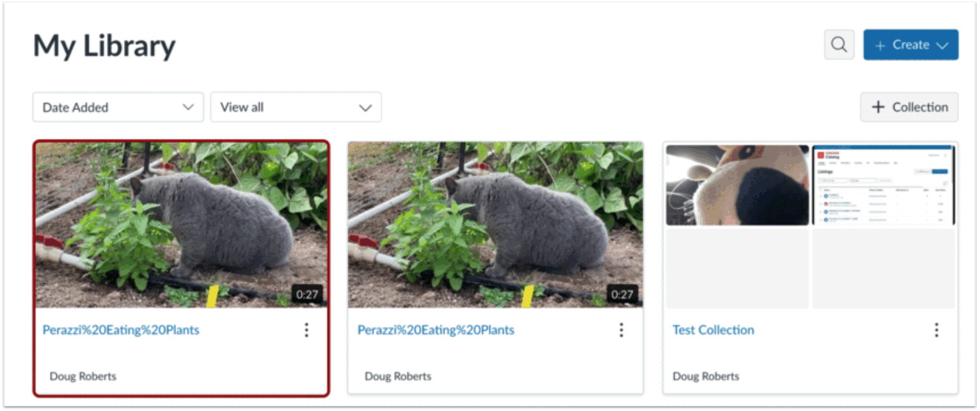Open first Perazzi%20Eating%20Plants title link

tap(121, 330)
